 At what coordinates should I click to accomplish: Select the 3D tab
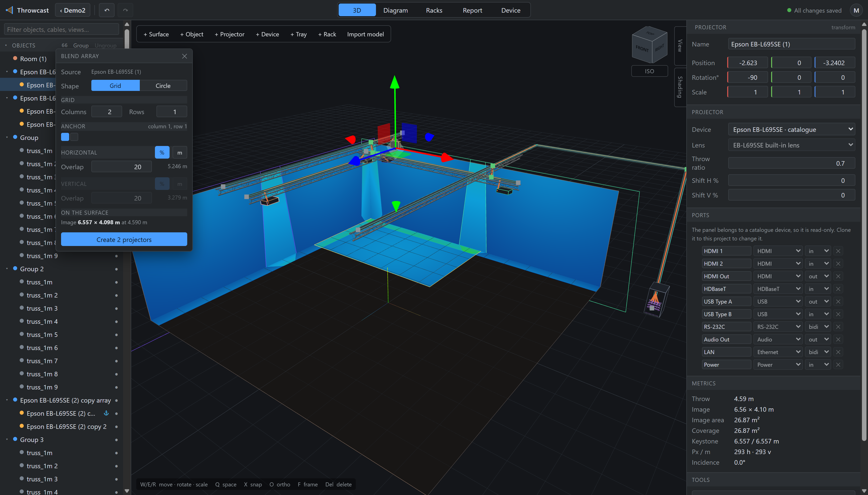pyautogui.click(x=357, y=10)
